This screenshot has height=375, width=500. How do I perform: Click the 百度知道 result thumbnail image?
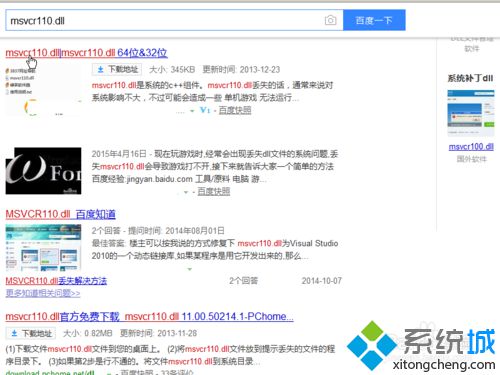(43, 247)
